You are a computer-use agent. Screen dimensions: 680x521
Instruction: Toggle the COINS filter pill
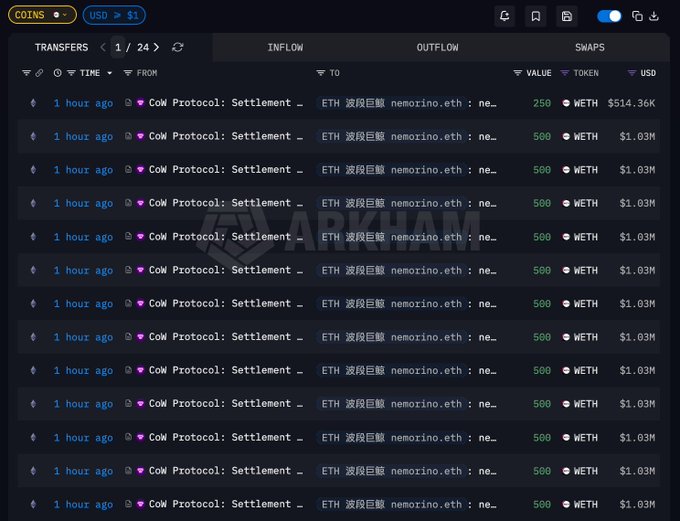41,15
